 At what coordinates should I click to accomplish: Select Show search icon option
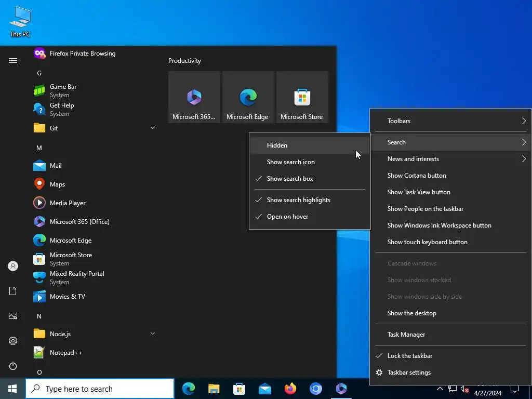point(310,162)
